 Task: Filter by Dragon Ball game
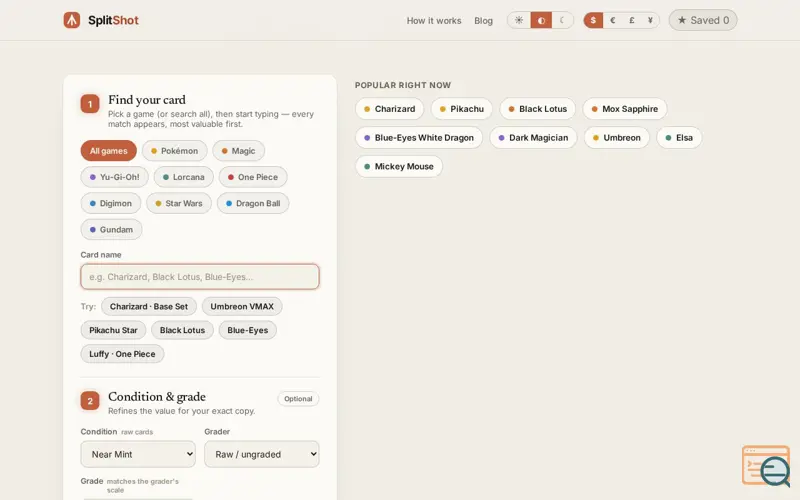(253, 203)
